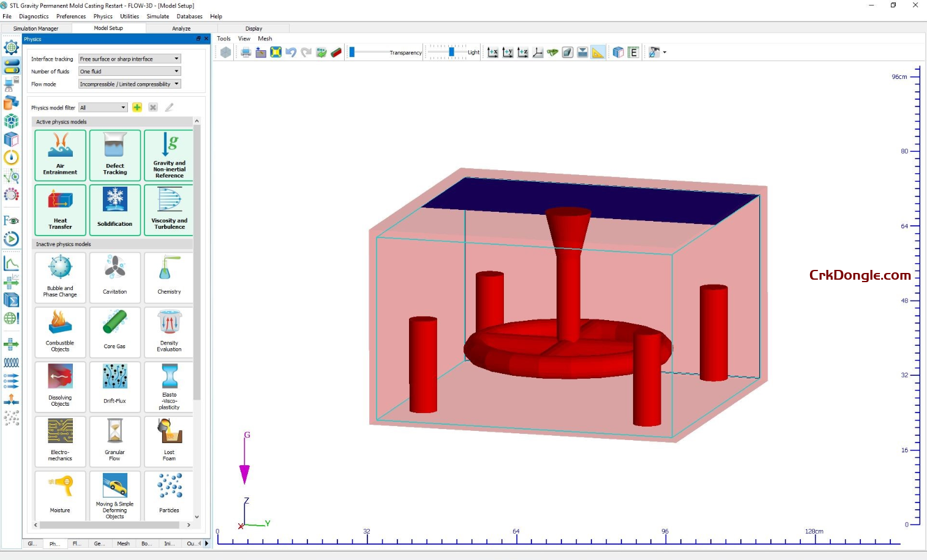The height and width of the screenshot is (560, 927).
Task: Click the Print icon in the display toolbar
Action: (x=245, y=52)
